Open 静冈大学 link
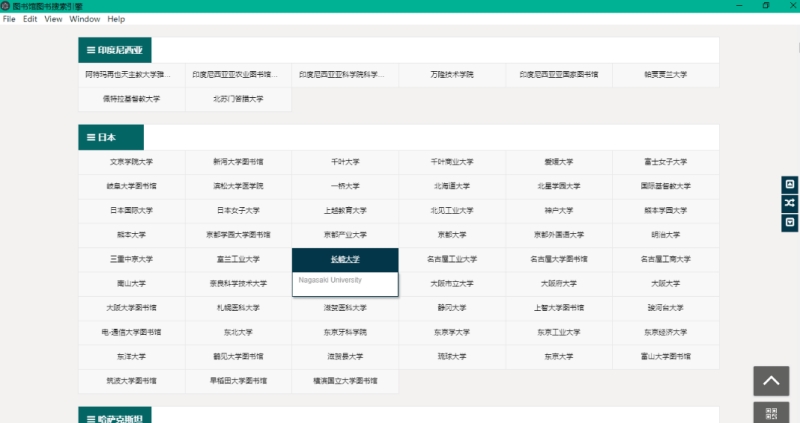Image resolution: width=800 pixels, height=423 pixels. point(452,308)
